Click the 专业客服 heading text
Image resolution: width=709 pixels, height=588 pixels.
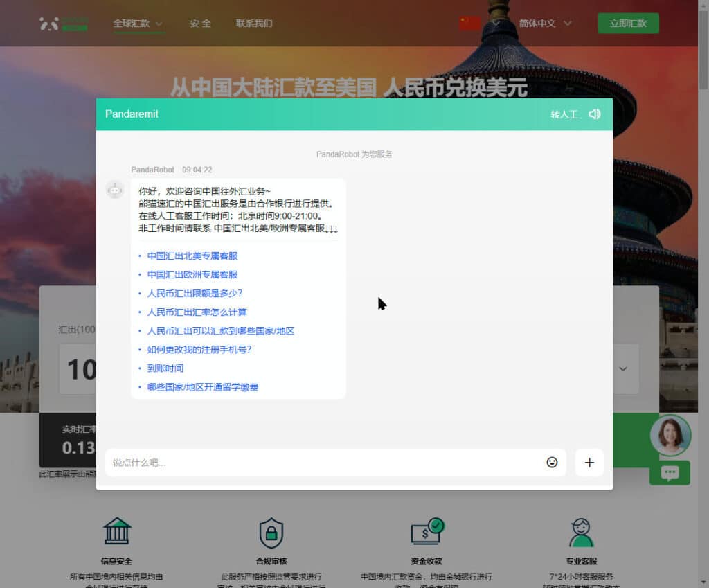coord(582,561)
